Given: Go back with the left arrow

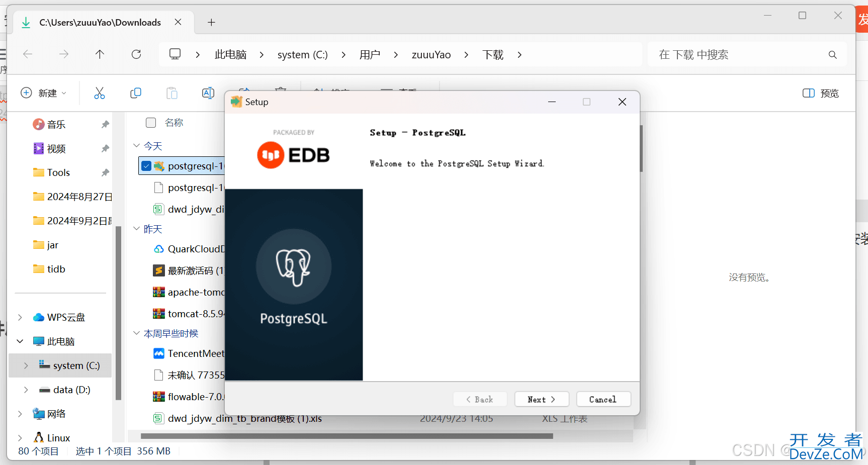Looking at the screenshot, I should 28,54.
